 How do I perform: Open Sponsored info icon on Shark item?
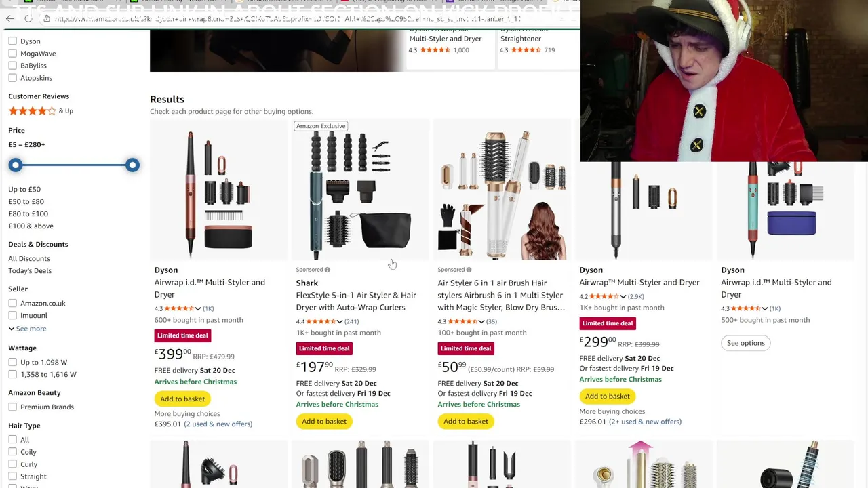[x=327, y=270]
